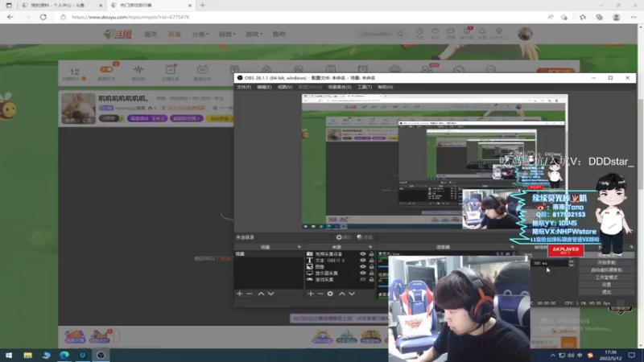Open the gift box icon in broadcaster toolbar
The height and width of the screenshot is (362, 644).
click(234, 70)
